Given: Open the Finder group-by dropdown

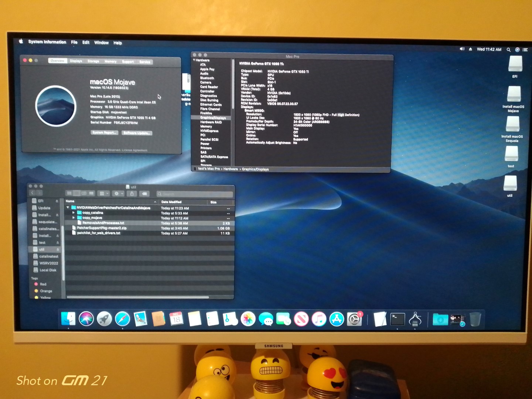Looking at the screenshot, I should coord(104,194).
